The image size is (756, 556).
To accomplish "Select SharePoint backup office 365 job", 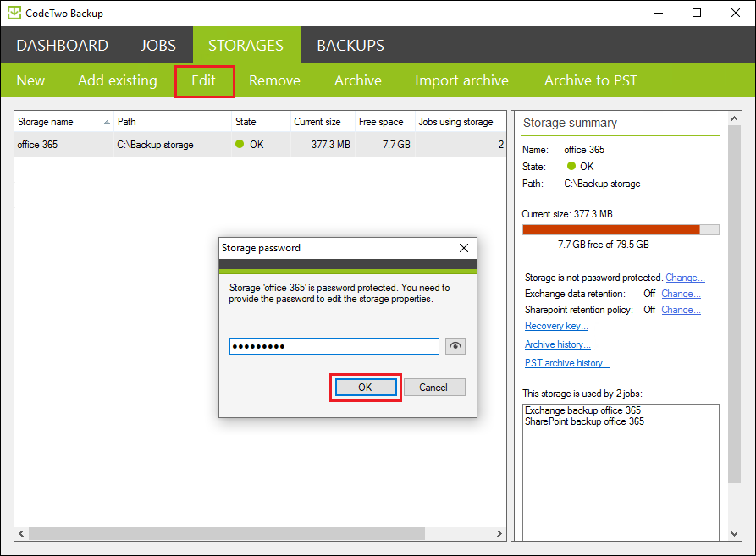I will 584,421.
